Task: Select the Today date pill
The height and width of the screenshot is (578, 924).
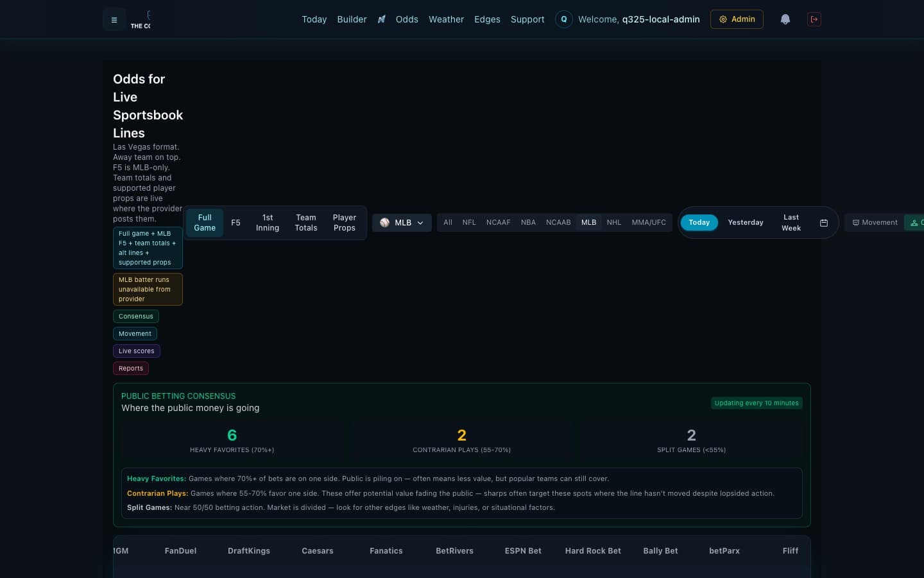Action: (699, 223)
